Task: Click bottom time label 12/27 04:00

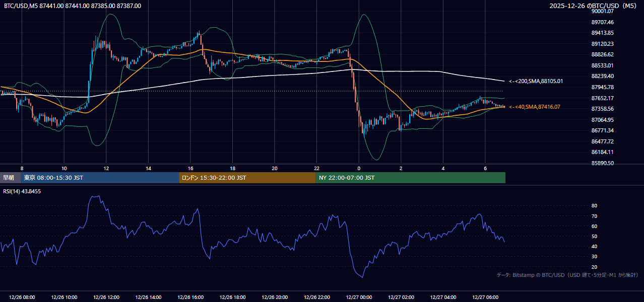Action: tap(443, 297)
